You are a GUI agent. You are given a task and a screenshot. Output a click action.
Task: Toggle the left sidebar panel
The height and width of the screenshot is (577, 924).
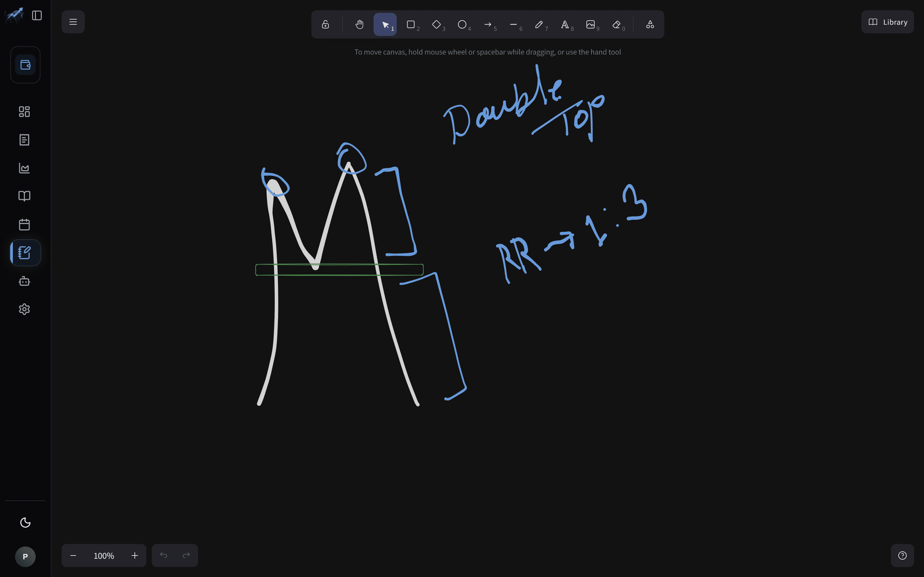(37, 15)
